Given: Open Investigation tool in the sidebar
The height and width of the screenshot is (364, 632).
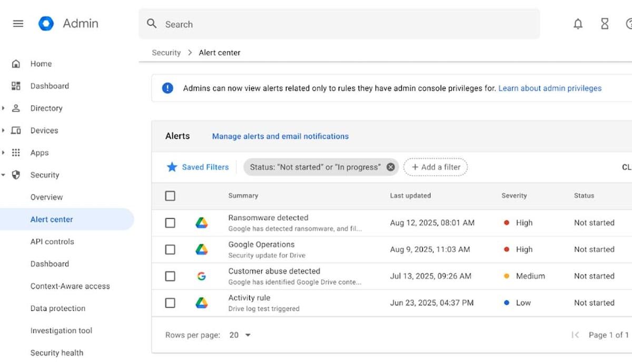Looking at the screenshot, I should click(61, 331).
